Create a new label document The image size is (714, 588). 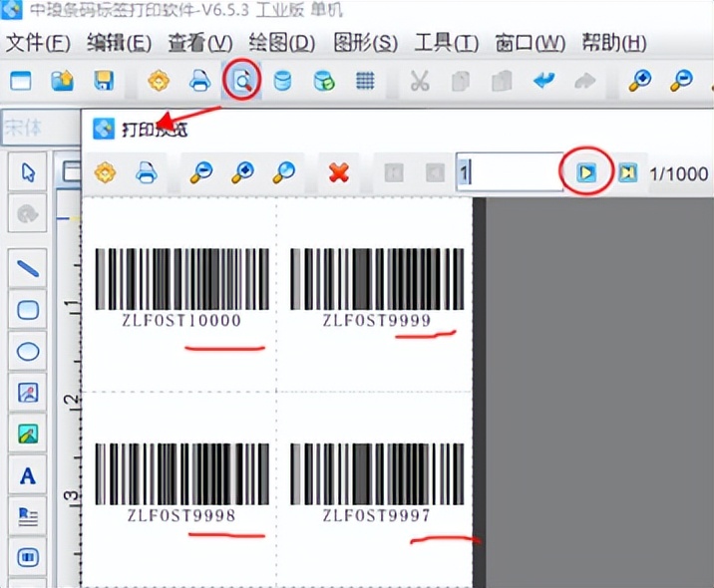pos(21,82)
